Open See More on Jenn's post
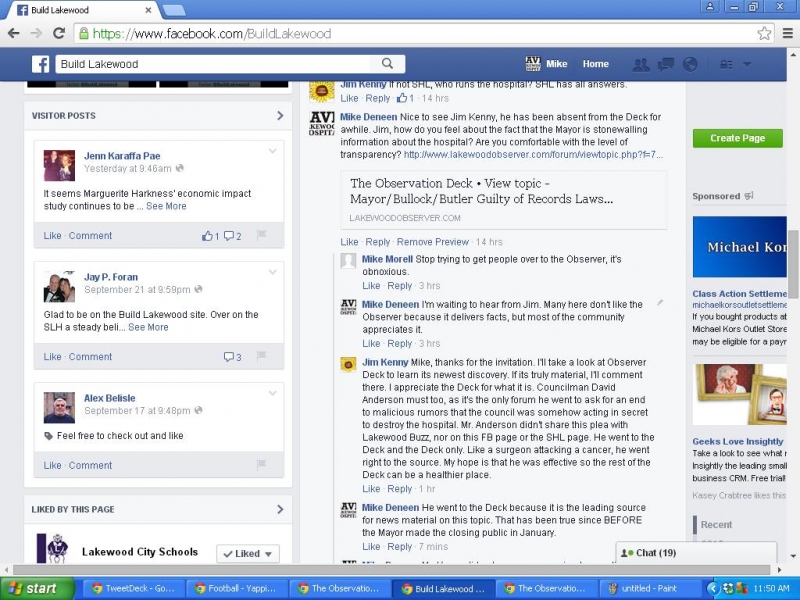800x600 pixels. click(166, 206)
